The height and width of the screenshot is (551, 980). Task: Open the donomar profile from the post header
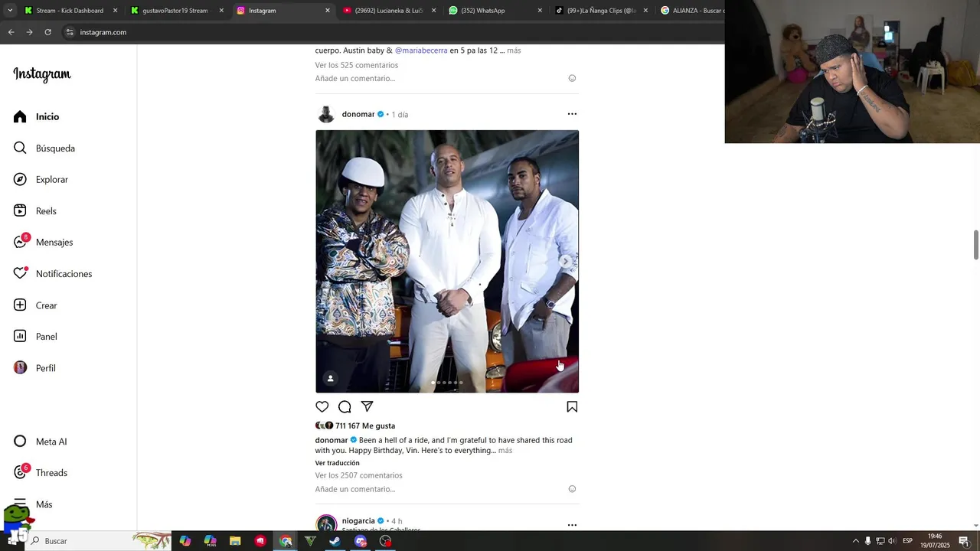point(358,114)
